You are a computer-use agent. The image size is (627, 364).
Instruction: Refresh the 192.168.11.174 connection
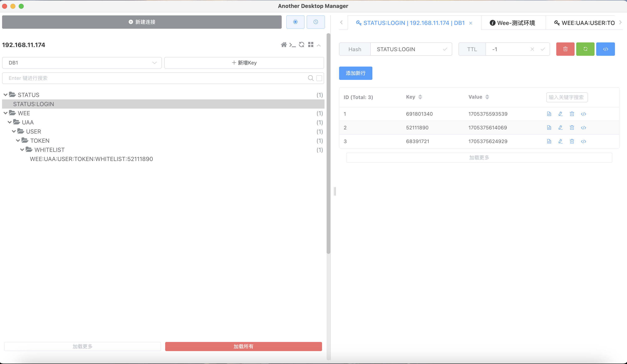[x=302, y=45]
